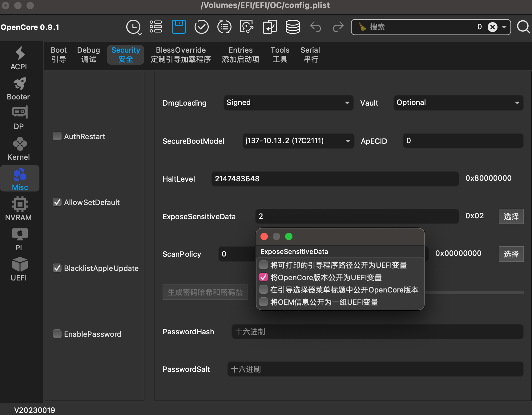Viewport: 532px width, 415px height.
Task: Open the Booter section
Action: (x=18, y=89)
